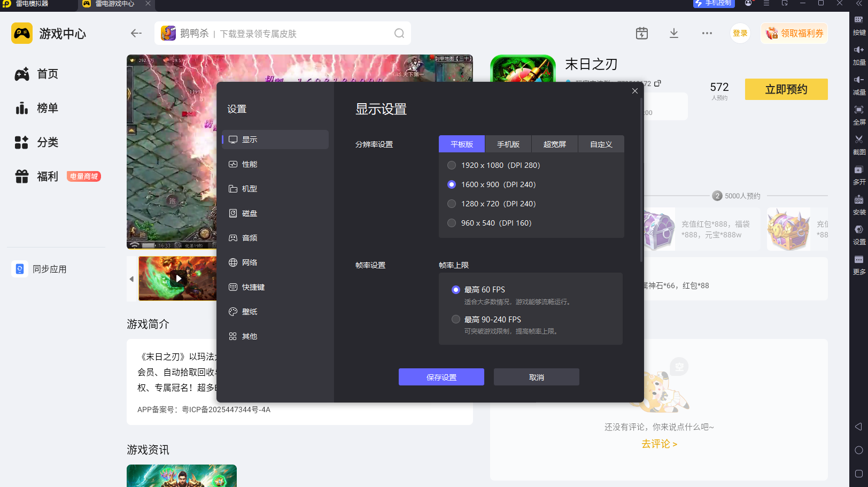
Task: Select the 磁盘 disk settings
Action: point(275,213)
